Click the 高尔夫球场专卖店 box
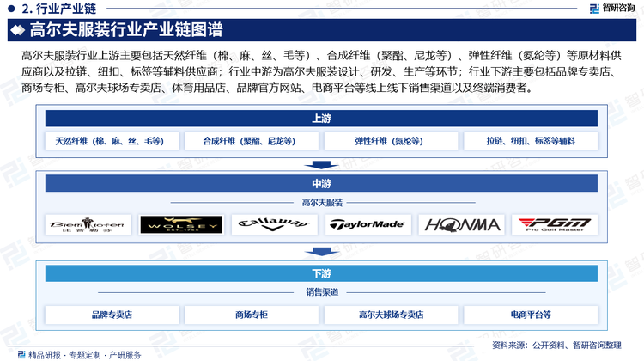644x361 pixels. point(391,315)
